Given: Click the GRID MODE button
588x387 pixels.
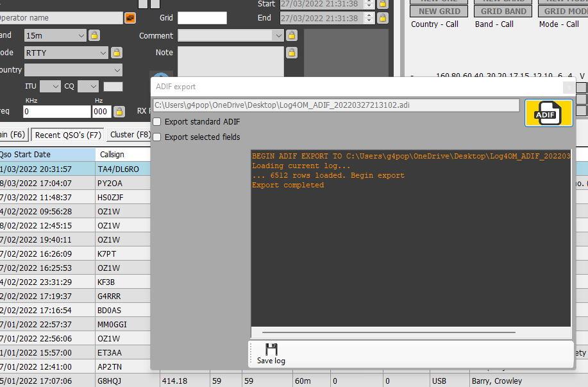Looking at the screenshot, I should [x=563, y=12].
